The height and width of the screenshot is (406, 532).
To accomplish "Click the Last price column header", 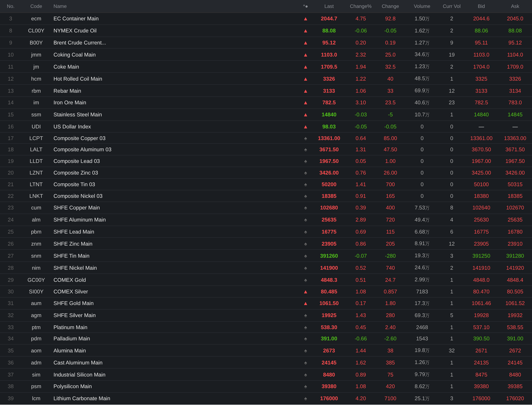I will [x=329, y=6].
